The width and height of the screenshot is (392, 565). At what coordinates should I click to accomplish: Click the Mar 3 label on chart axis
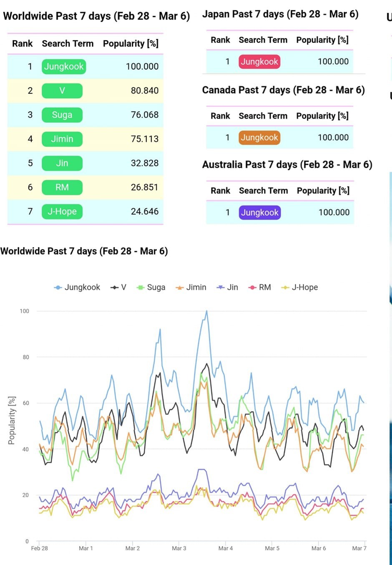coord(179,548)
